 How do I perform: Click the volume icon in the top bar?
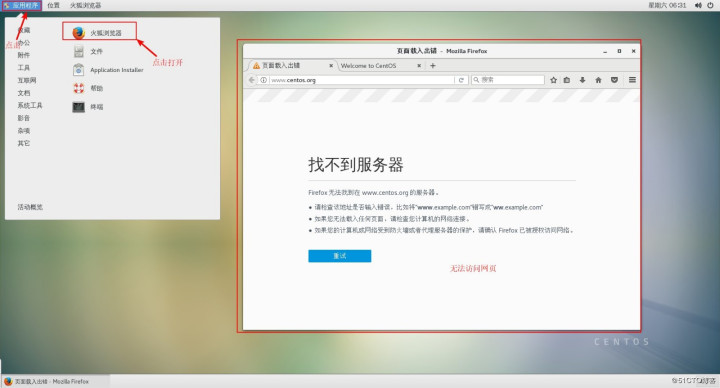pyautogui.click(x=698, y=6)
